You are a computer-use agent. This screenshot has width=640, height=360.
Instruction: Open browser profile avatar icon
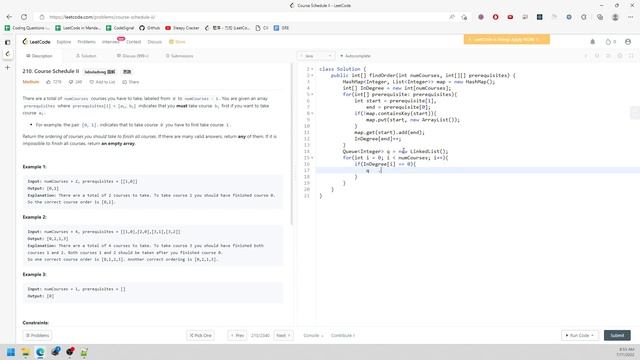pos(615,17)
